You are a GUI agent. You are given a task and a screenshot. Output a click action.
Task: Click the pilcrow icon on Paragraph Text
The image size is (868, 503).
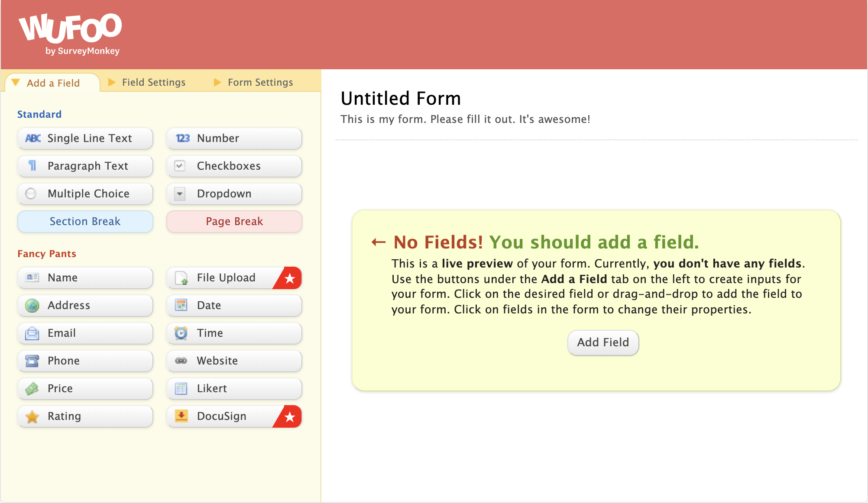(x=32, y=166)
